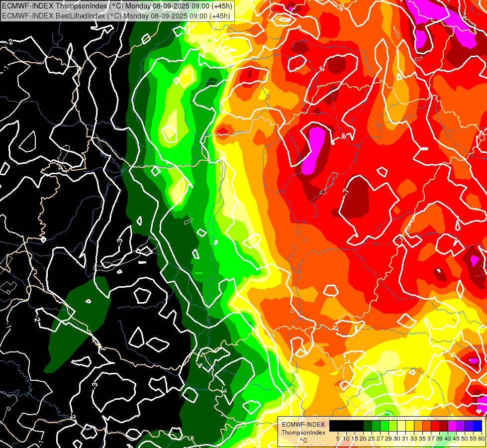Viewport: 487px width, 448px height.
Task: Click the legend tick label 31
Action: pyautogui.click(x=405, y=439)
